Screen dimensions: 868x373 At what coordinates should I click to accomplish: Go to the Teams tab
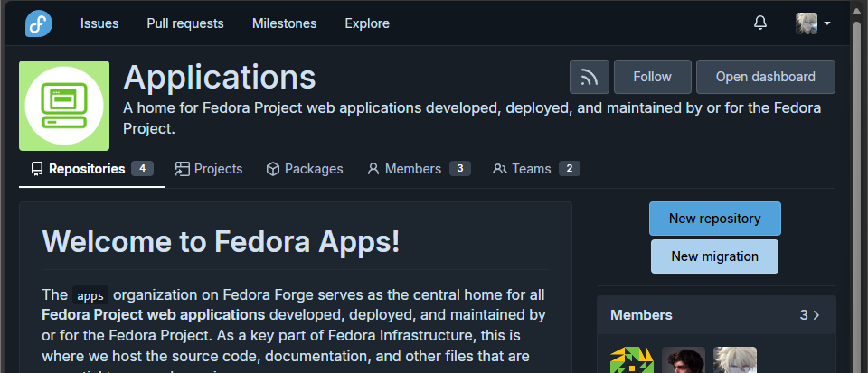click(x=535, y=169)
